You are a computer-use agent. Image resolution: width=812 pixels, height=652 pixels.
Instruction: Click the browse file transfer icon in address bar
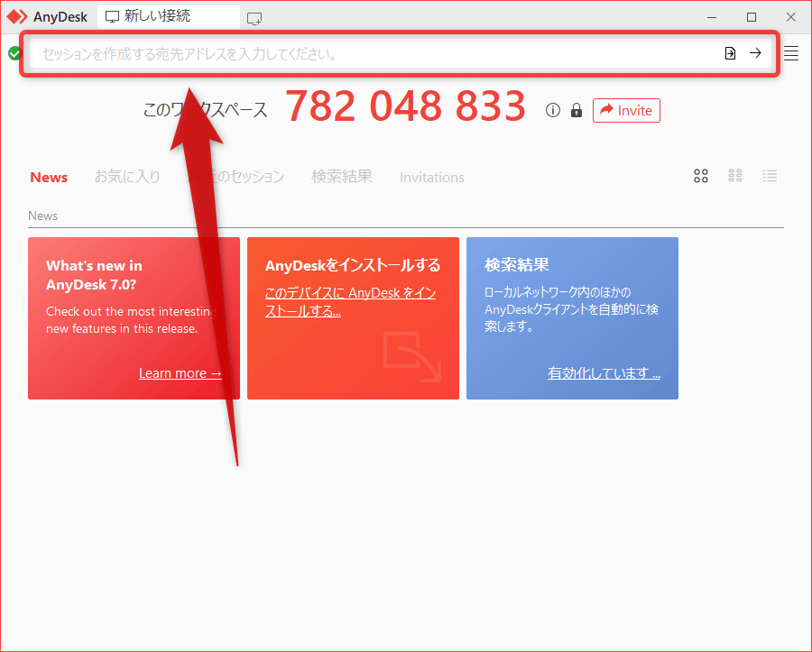click(x=730, y=53)
